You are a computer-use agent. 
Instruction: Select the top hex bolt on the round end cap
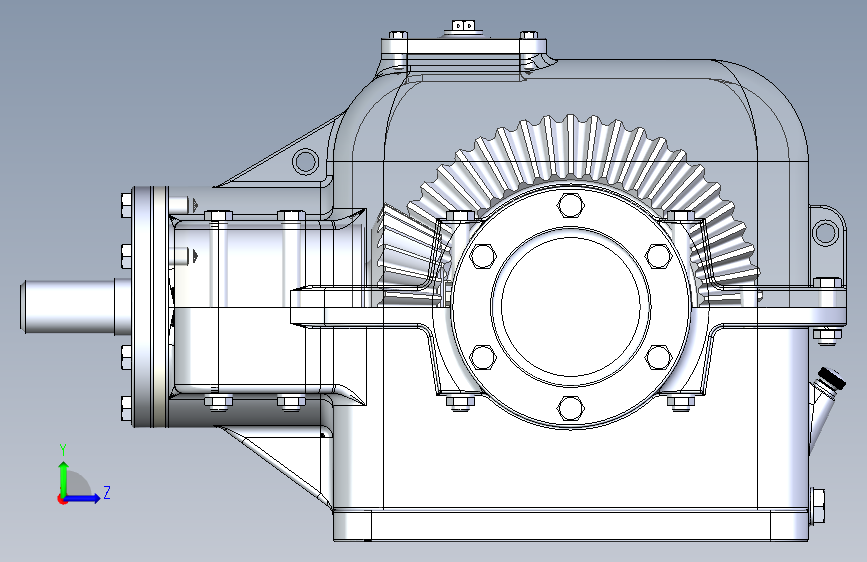point(571,205)
